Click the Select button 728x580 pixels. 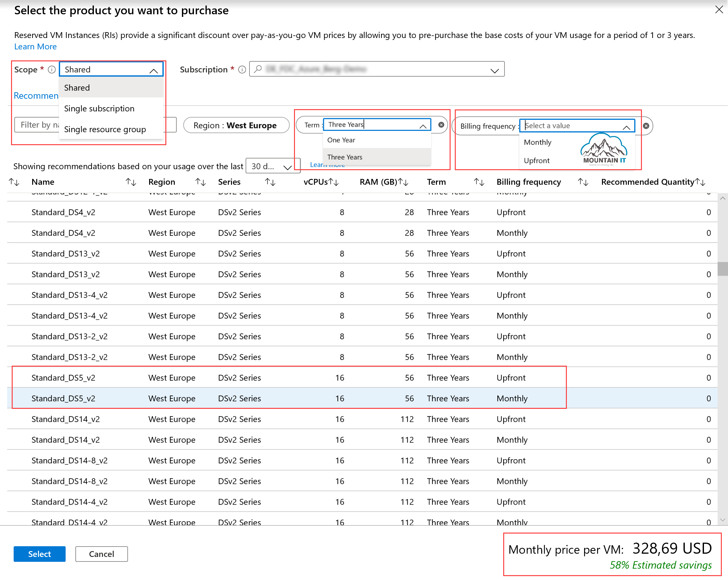tap(39, 554)
